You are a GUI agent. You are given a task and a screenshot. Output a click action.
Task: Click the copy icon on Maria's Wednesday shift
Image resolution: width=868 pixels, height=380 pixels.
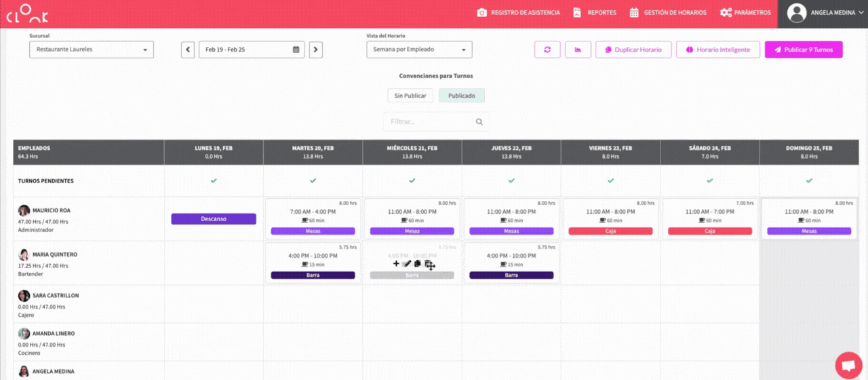(418, 264)
